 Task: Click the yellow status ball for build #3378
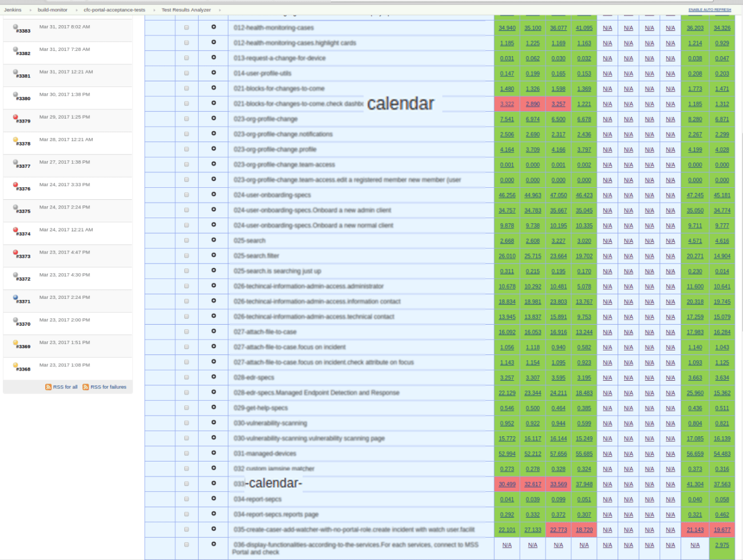pos(15,140)
